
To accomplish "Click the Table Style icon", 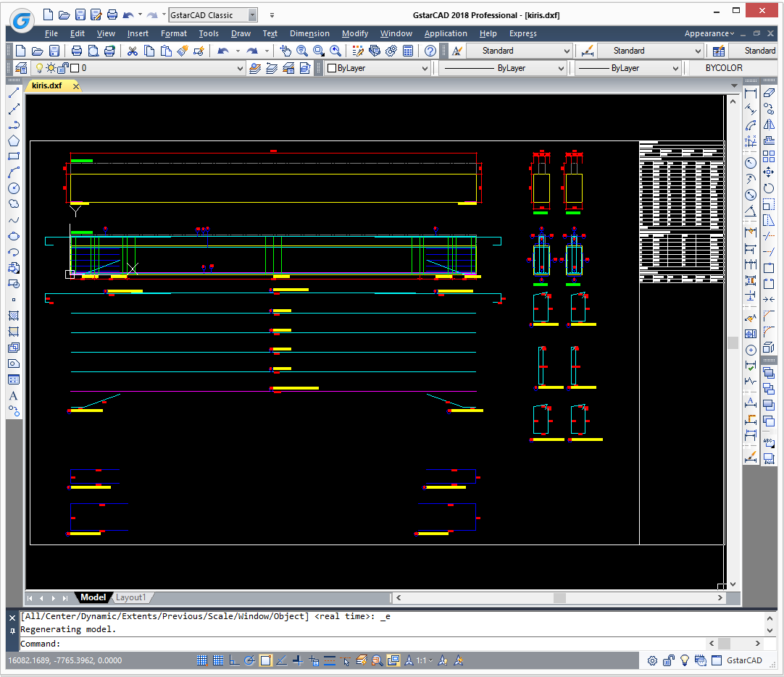I will (719, 51).
